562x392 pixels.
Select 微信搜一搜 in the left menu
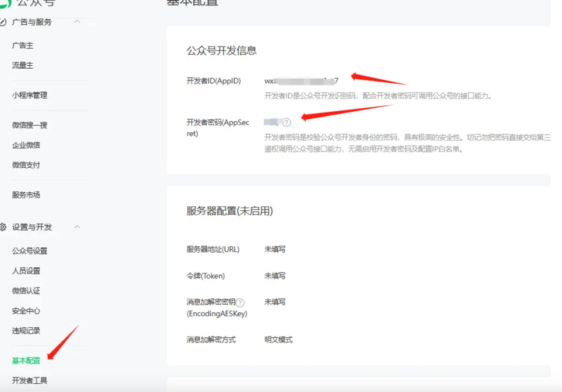(x=30, y=125)
